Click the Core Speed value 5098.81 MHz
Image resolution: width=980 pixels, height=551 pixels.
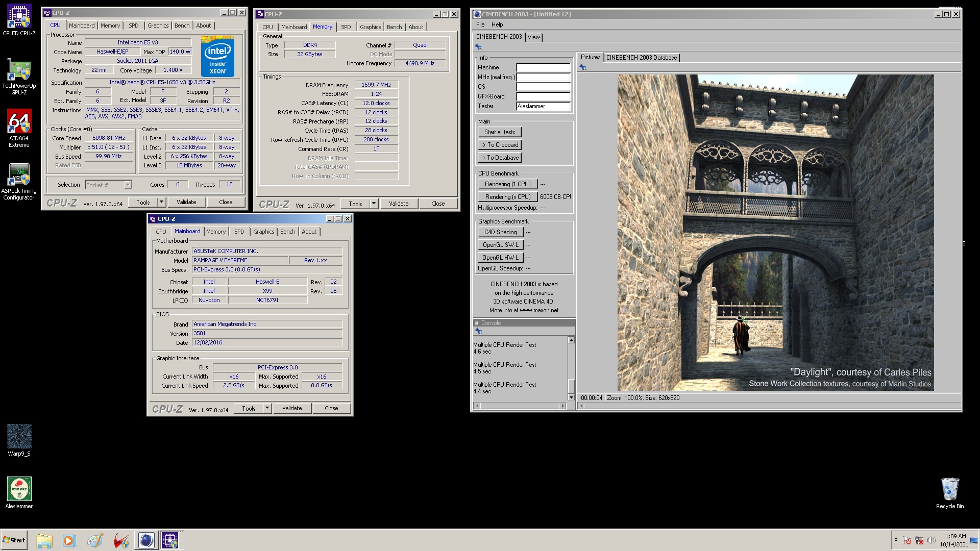tap(109, 138)
